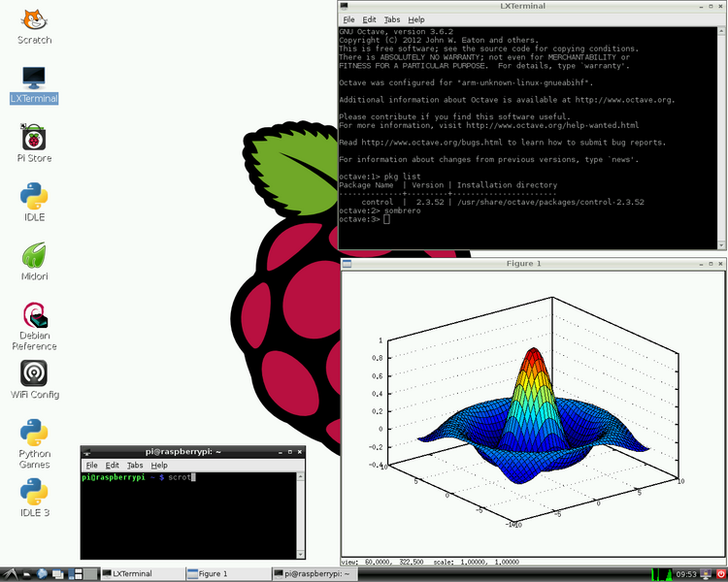Switch to the second desktop in pager

[91, 574]
